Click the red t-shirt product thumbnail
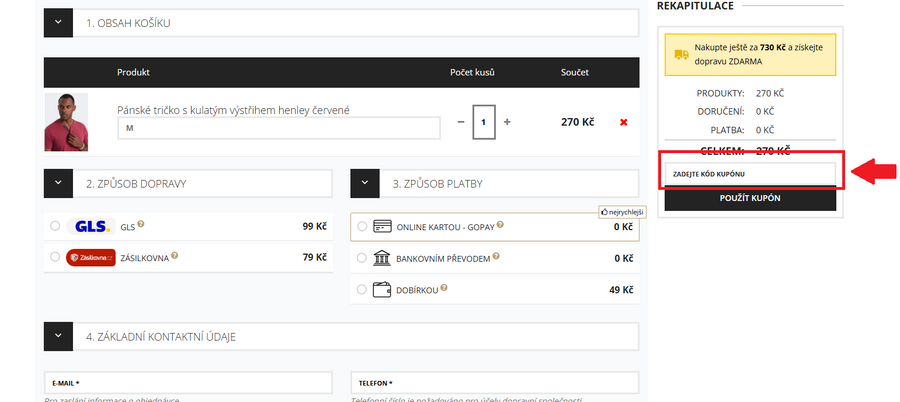 tap(66, 122)
